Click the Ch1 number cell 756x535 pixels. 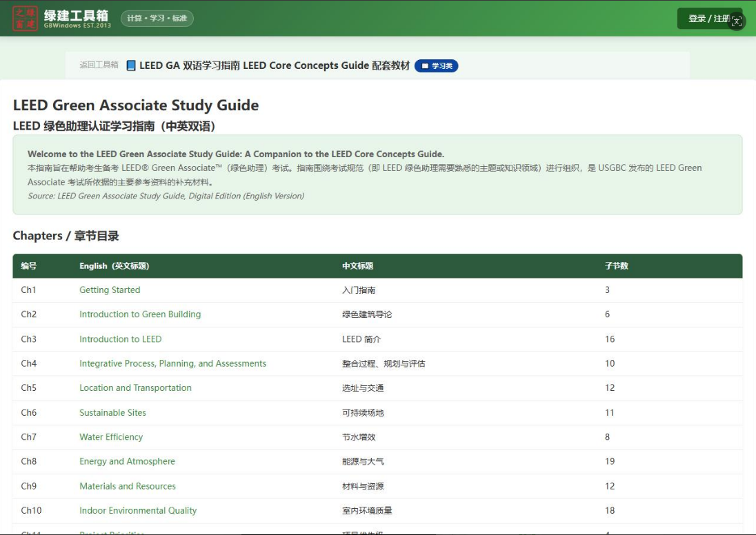pyautogui.click(x=28, y=290)
